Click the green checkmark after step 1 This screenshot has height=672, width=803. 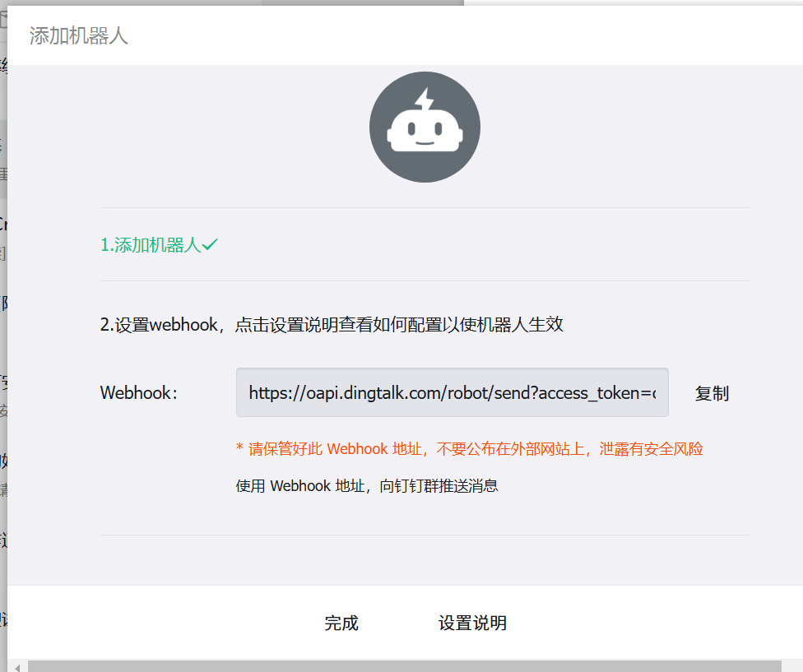[x=210, y=244]
